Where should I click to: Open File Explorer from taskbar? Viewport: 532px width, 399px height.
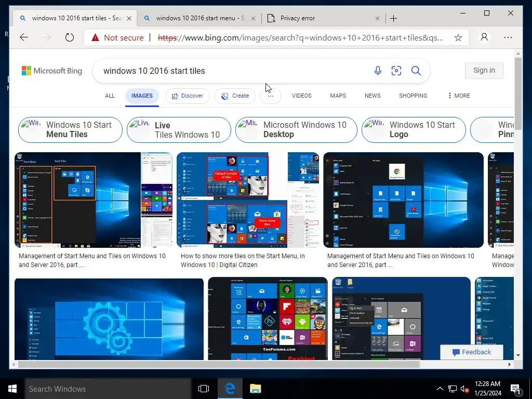pyautogui.click(x=255, y=389)
